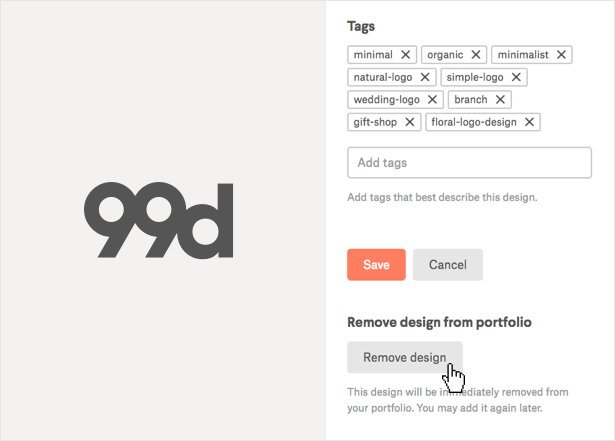Remove the branch tag
This screenshot has width=615, height=441.
pyautogui.click(x=500, y=100)
